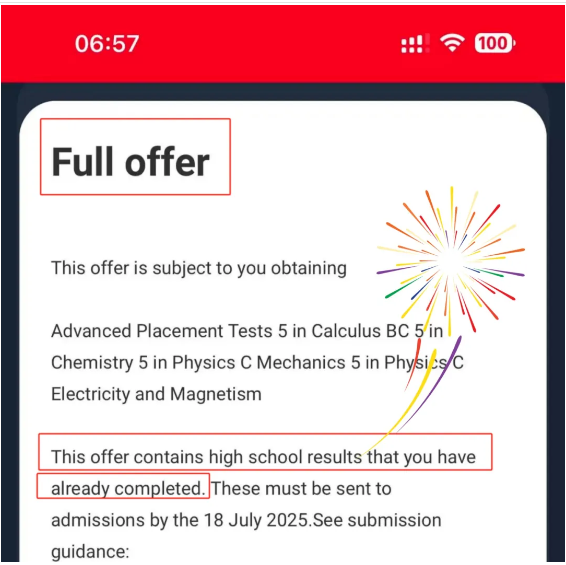The height and width of the screenshot is (565, 566).
Task: Click the line 'Advanced Placement Tests 5 in Calculus BC'
Action: [x=230, y=331]
